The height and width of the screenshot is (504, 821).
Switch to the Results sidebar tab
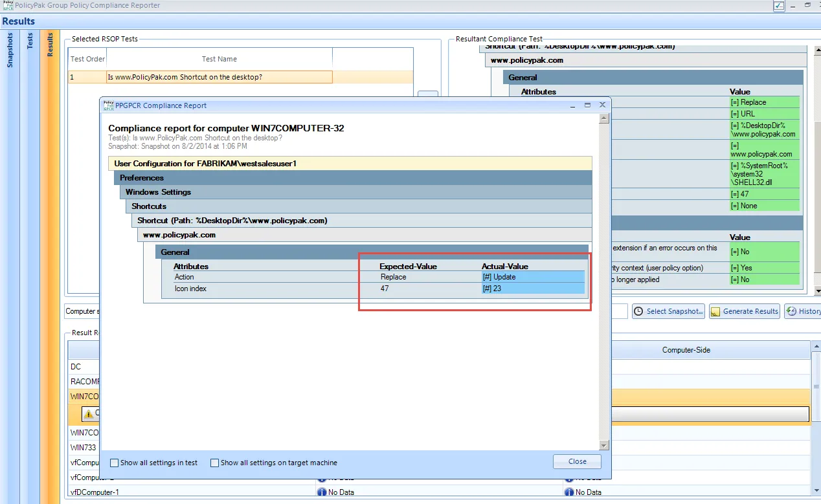click(50, 45)
